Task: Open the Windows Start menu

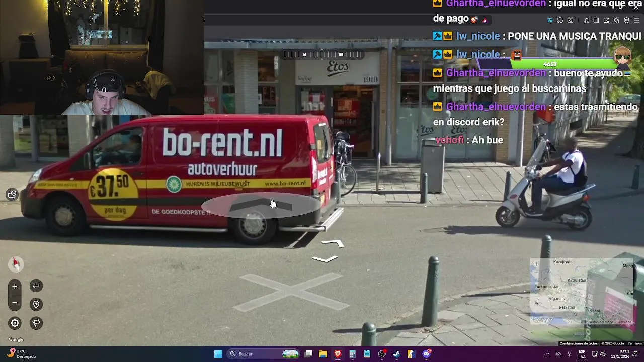Action: 218,354
